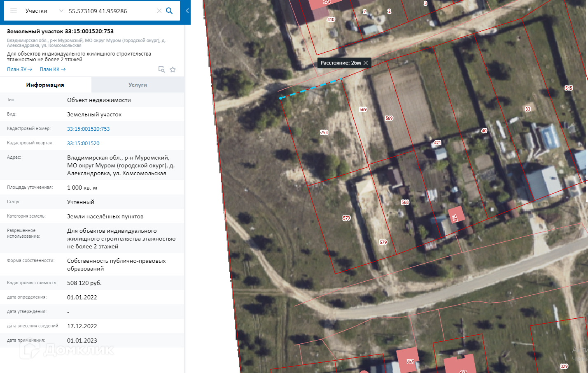588x373 pixels.
Task: Click the start point of blue measurement line
Action: [281, 98]
